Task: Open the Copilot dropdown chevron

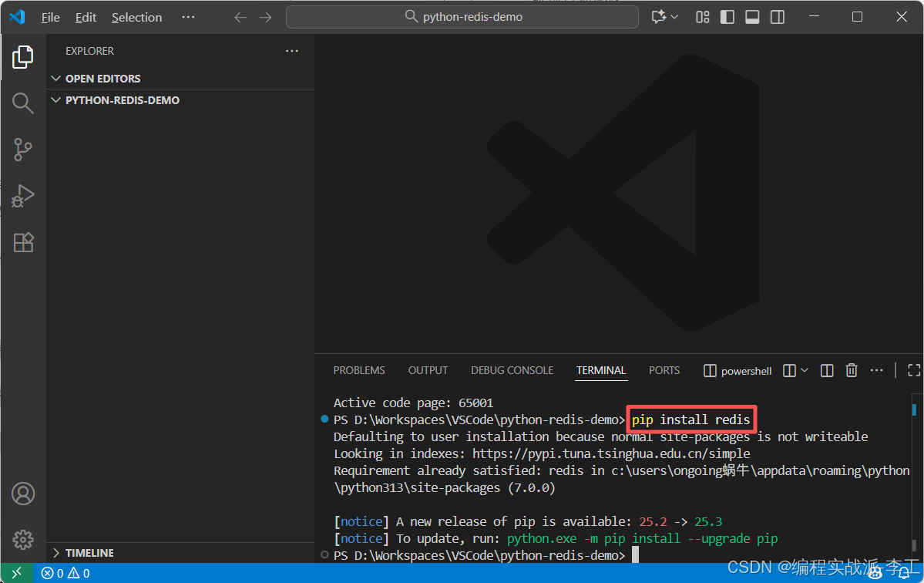Action: point(674,17)
